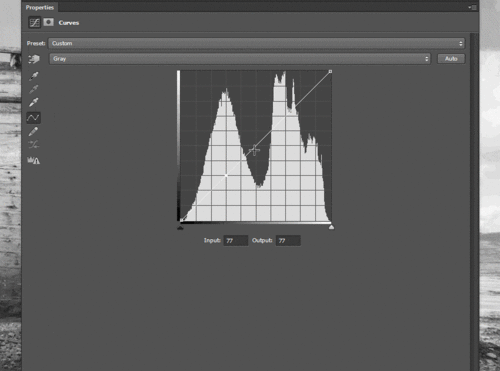This screenshot has height=371, width=500.
Task: Click the Auto button
Action: point(451,59)
